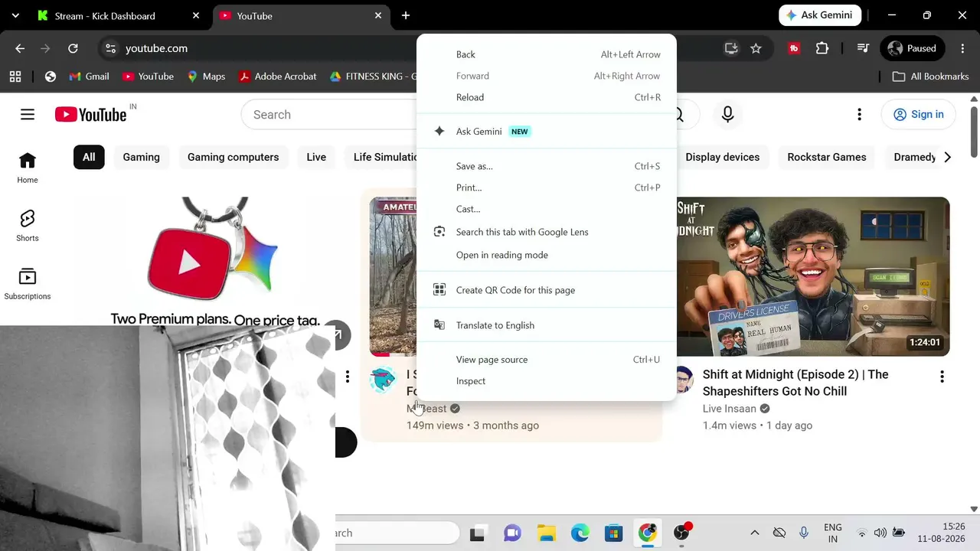Viewport: 980px width, 551px height.
Task: Select the Display devices chip
Action: [x=723, y=157]
